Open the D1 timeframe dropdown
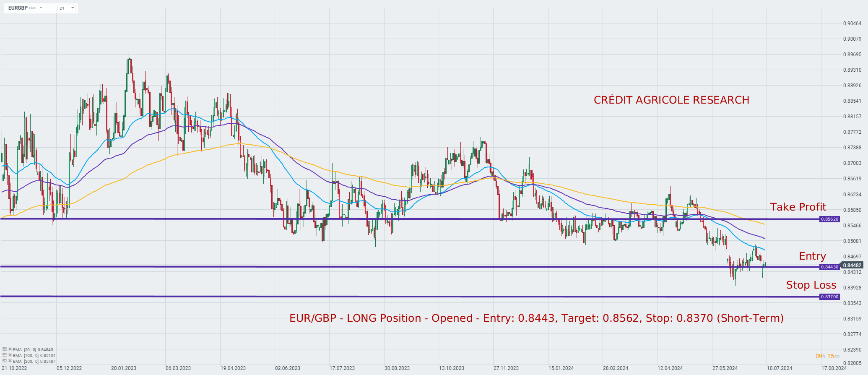 pos(67,8)
